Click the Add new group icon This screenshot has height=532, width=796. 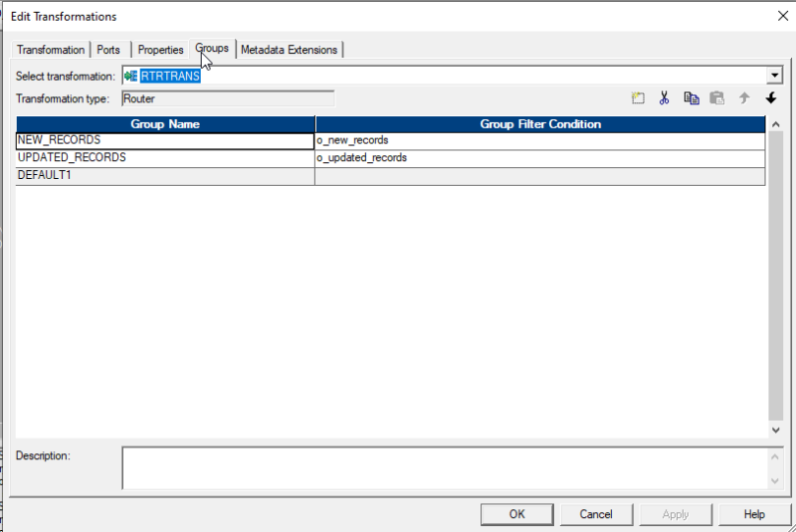click(638, 98)
